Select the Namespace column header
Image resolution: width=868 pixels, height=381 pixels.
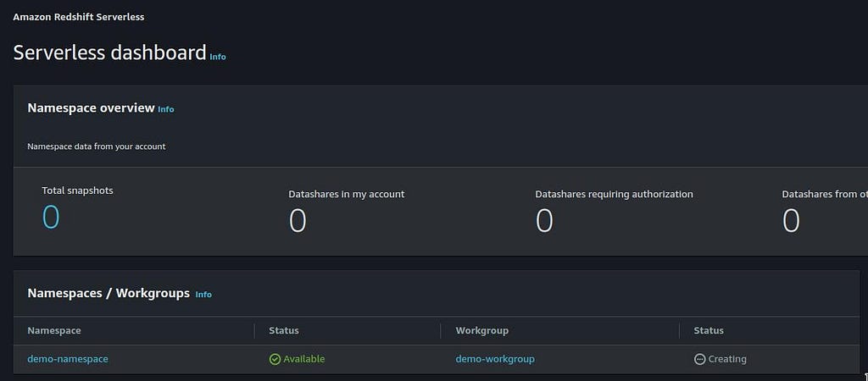54,331
